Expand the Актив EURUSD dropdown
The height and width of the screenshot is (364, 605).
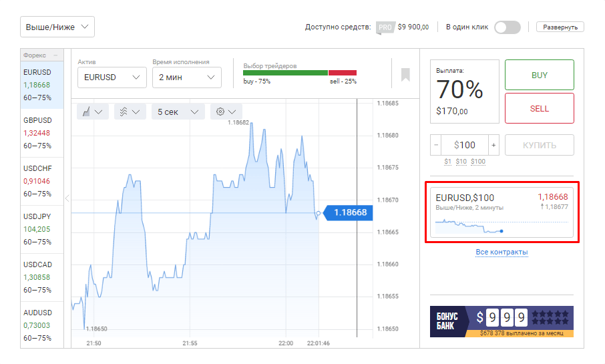[112, 77]
